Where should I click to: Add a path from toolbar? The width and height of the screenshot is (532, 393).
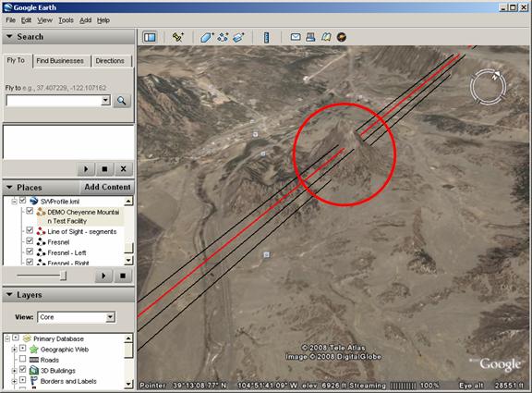223,37
